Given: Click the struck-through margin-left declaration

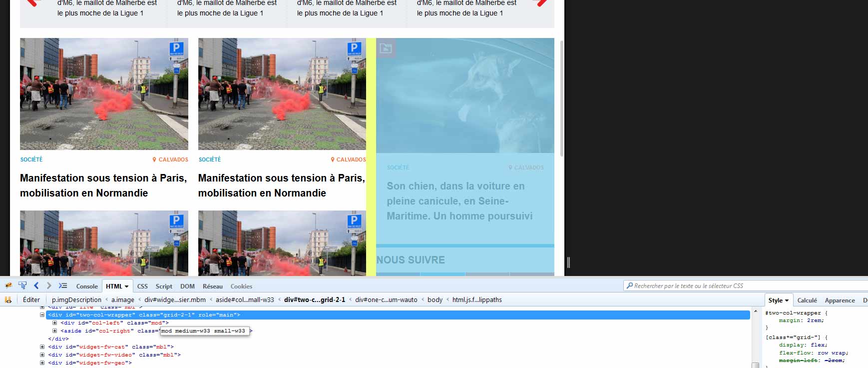Looking at the screenshot, I should (x=812, y=360).
